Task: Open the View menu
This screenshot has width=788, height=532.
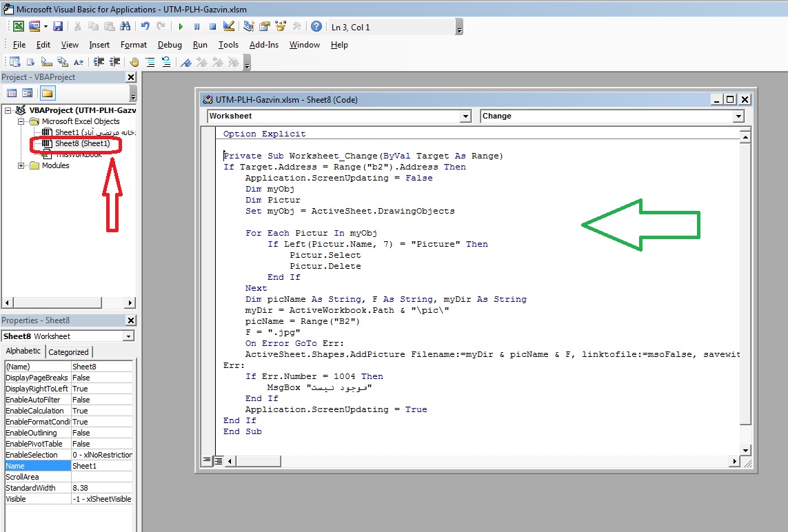Action: (70, 45)
